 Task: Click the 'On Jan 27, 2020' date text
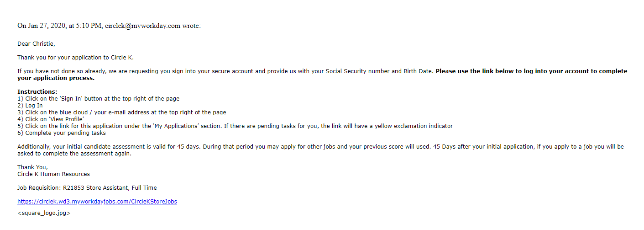(x=42, y=26)
